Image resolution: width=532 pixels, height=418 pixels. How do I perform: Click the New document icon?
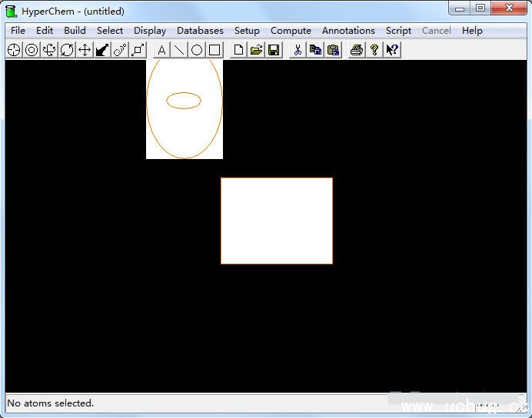(238, 50)
